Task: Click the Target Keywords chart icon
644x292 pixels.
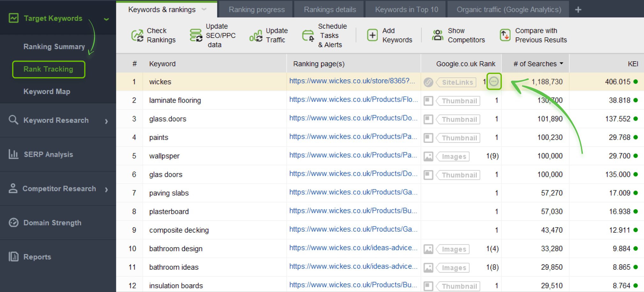Action: (x=13, y=18)
